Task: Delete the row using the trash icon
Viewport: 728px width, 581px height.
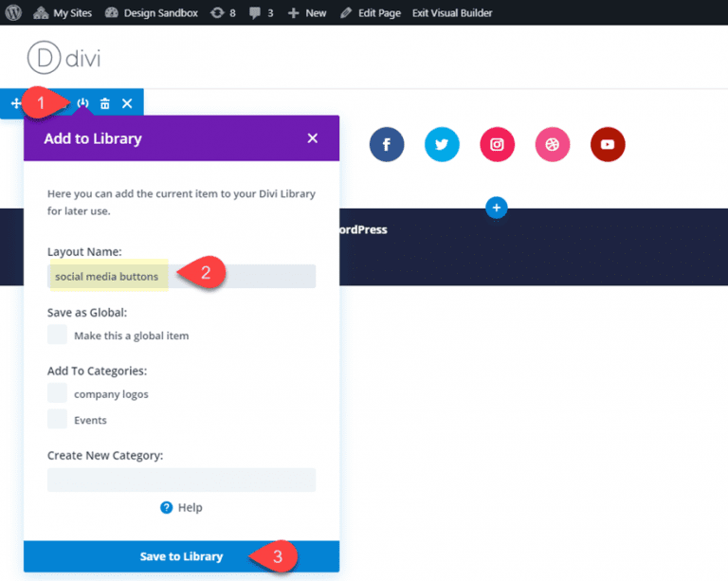Action: [x=105, y=103]
